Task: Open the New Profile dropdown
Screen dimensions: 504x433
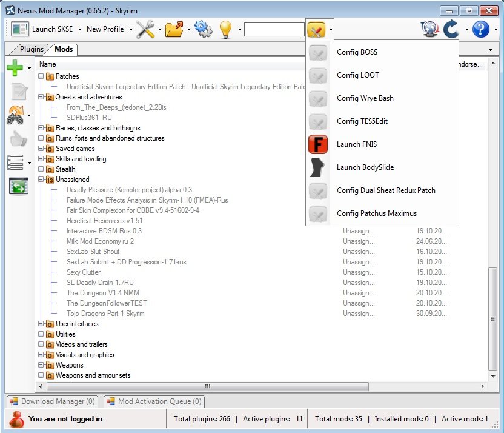Action: (108, 29)
